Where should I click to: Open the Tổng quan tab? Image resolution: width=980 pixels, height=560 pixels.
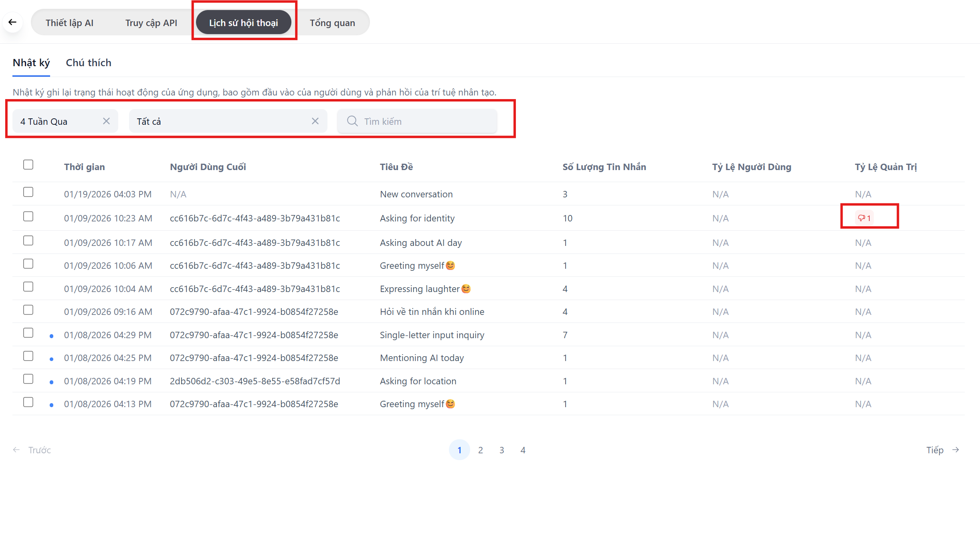click(x=332, y=23)
